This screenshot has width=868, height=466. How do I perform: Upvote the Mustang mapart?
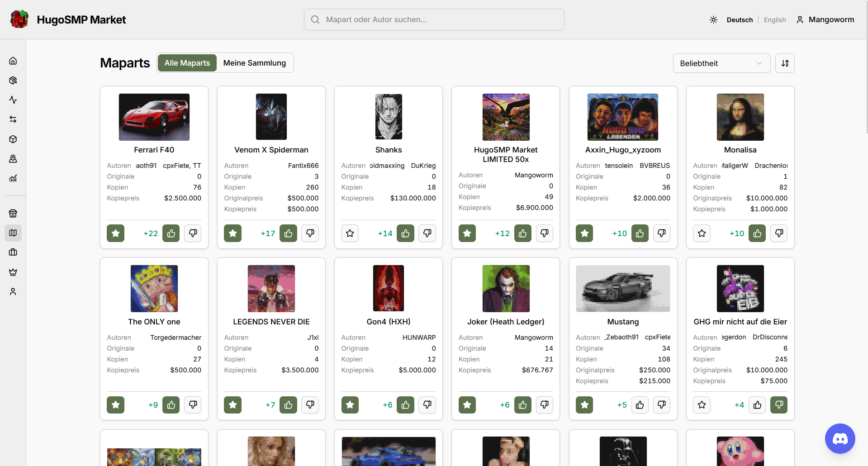point(640,405)
